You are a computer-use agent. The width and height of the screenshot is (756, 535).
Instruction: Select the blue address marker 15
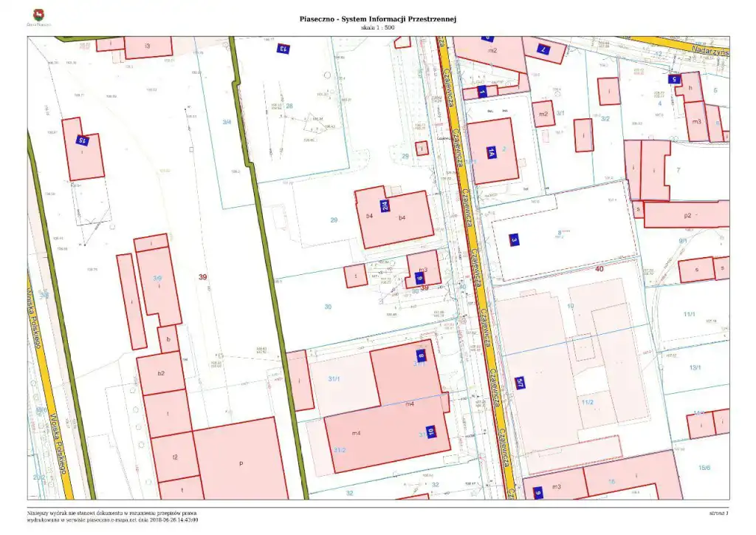click(83, 140)
